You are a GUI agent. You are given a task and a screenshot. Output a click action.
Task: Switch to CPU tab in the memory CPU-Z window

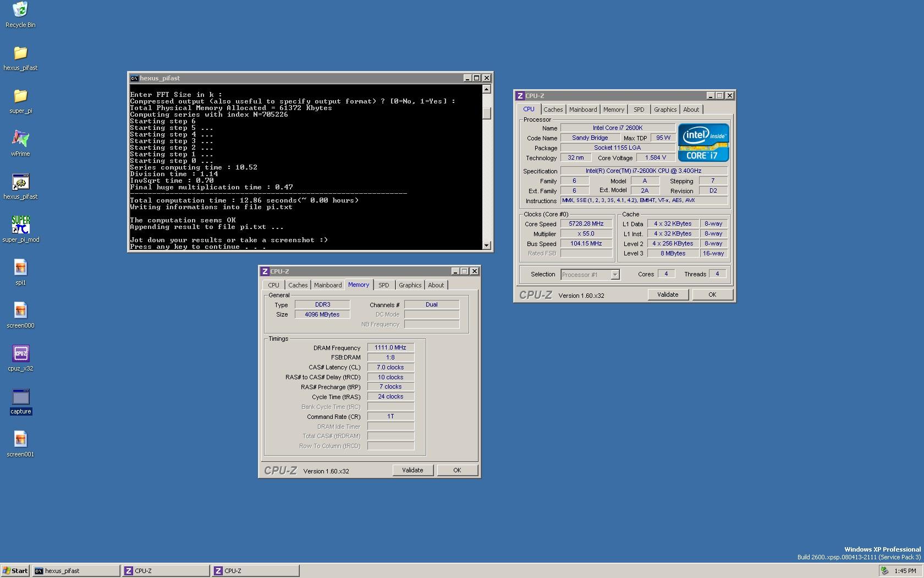tap(274, 285)
